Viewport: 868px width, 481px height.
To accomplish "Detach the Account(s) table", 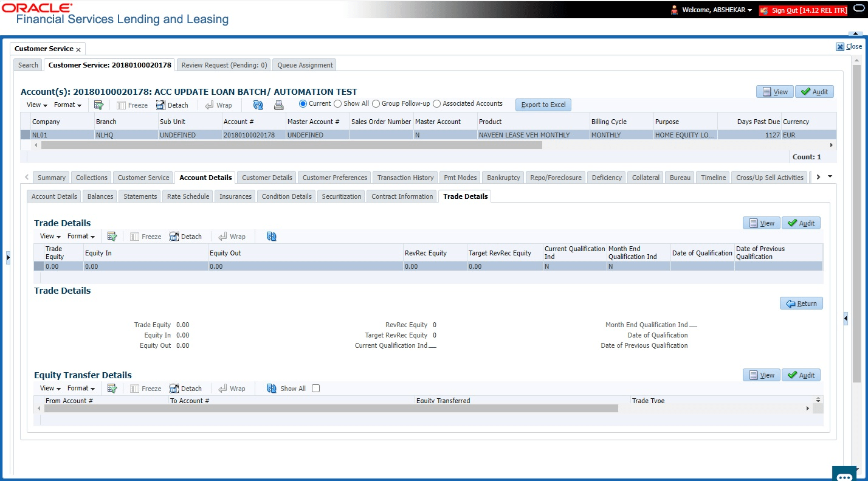I will pyautogui.click(x=171, y=105).
